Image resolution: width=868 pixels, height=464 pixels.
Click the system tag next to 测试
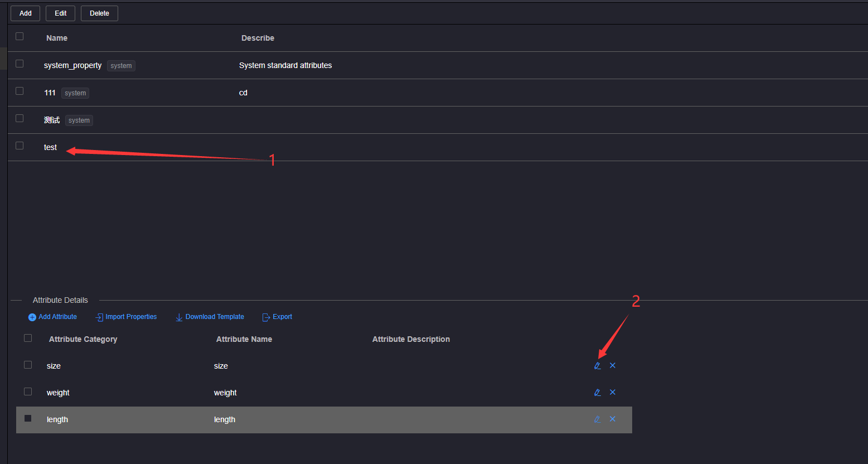(x=79, y=120)
